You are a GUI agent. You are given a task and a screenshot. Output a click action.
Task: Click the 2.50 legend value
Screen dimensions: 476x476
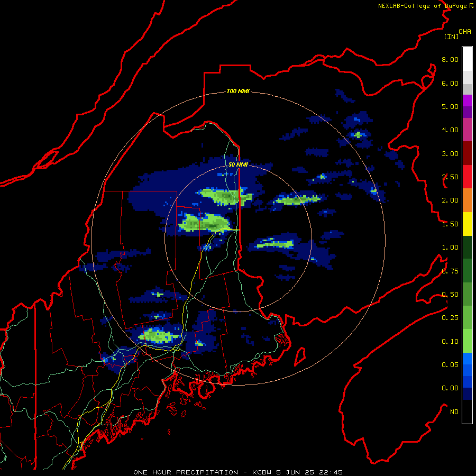tap(450, 177)
